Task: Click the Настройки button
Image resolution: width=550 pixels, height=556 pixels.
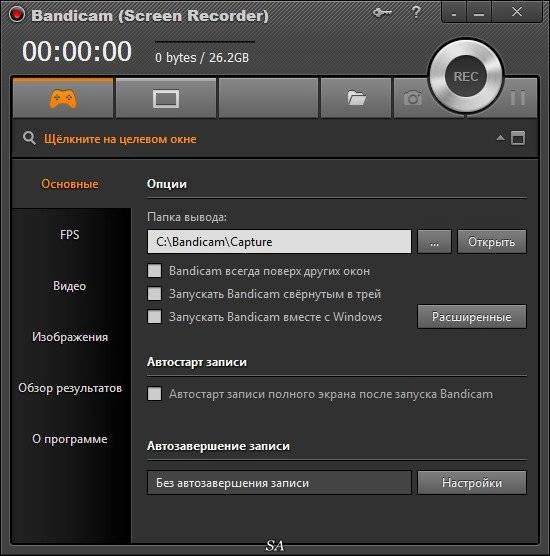Action: (472, 483)
